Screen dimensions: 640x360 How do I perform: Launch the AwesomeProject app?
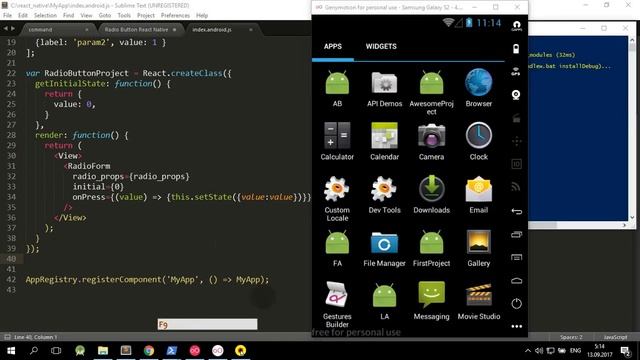tap(431, 92)
